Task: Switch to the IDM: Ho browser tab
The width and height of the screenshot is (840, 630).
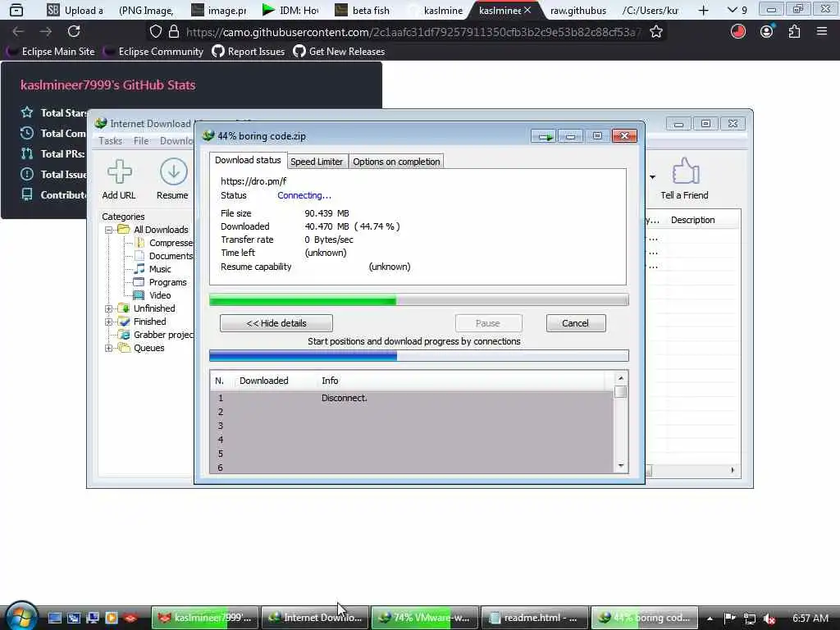Action: point(290,10)
